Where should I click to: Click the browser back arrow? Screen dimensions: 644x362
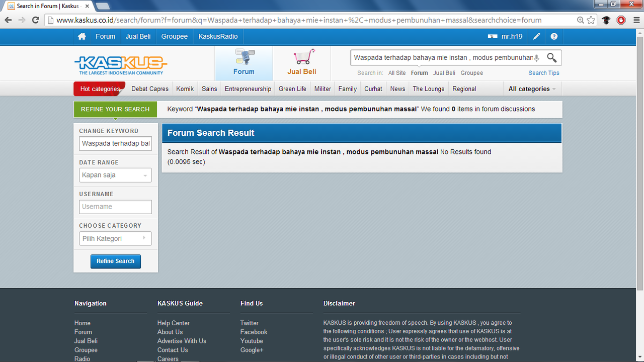(x=9, y=20)
